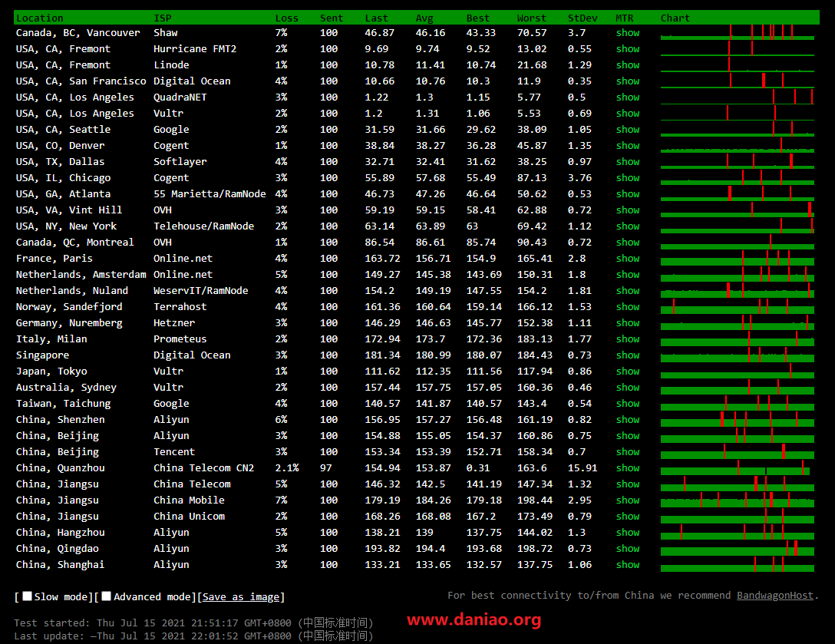Show MTR for Netherlands, Amsterdam
The height and width of the screenshot is (644, 835).
[627, 274]
